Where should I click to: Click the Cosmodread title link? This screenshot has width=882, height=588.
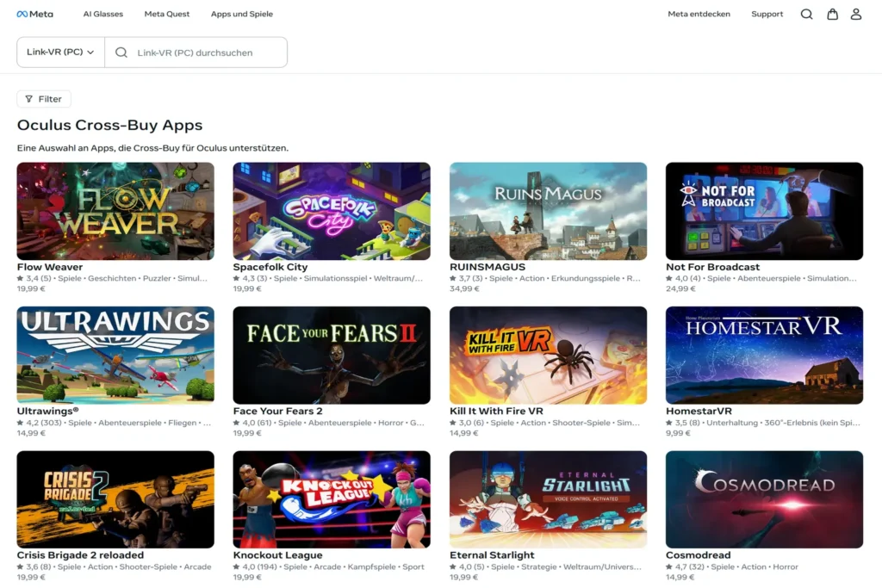click(698, 554)
